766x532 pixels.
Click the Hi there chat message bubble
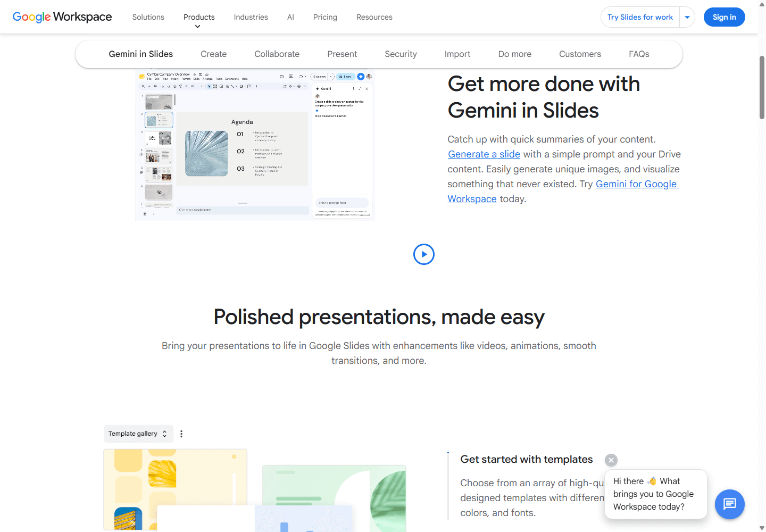point(656,494)
